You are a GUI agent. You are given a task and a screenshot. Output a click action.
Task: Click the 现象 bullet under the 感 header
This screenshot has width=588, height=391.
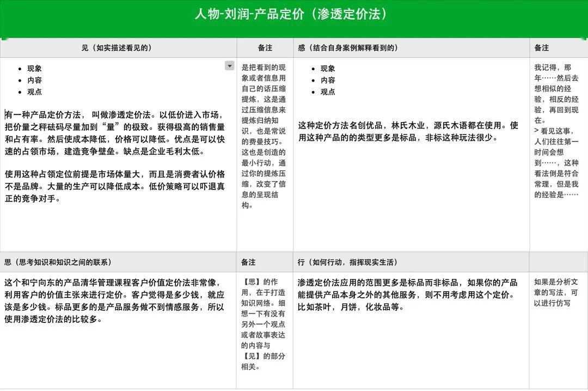pos(328,68)
